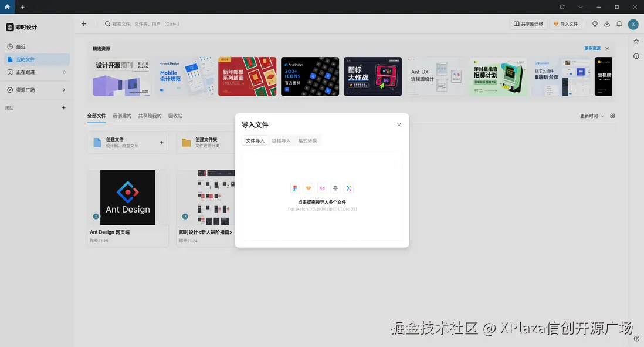The image size is (644, 347).
Task: Open 新年邮票系列插画 resource card
Action: point(248,76)
